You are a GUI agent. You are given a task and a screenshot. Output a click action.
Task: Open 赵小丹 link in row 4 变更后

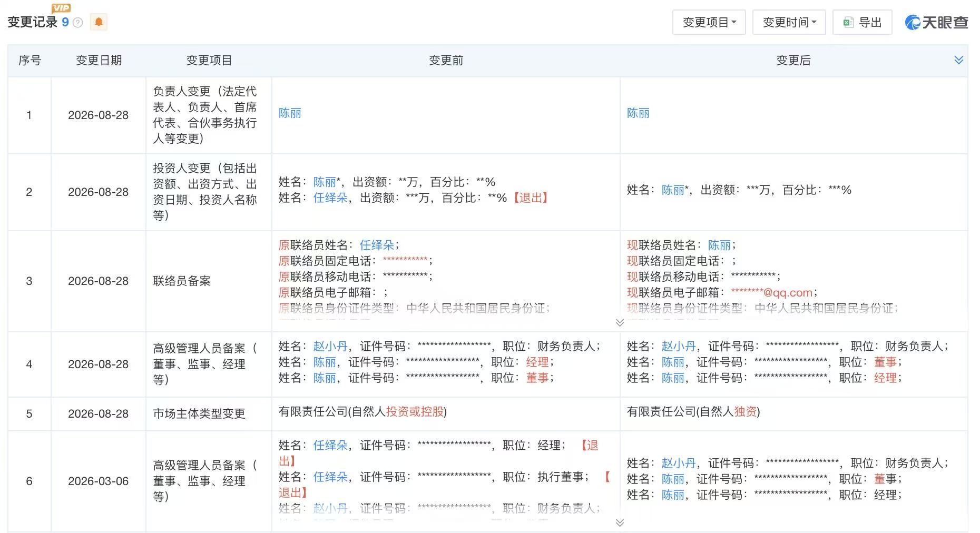tap(679, 347)
